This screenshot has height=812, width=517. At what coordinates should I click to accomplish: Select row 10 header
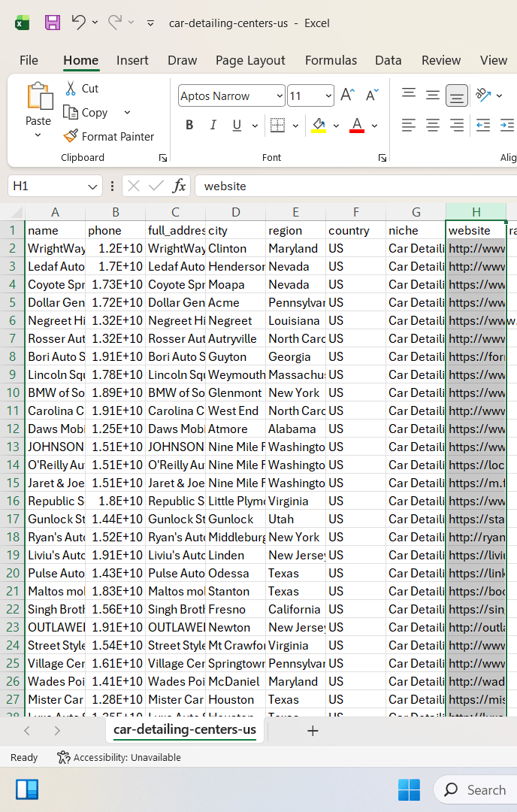click(13, 392)
